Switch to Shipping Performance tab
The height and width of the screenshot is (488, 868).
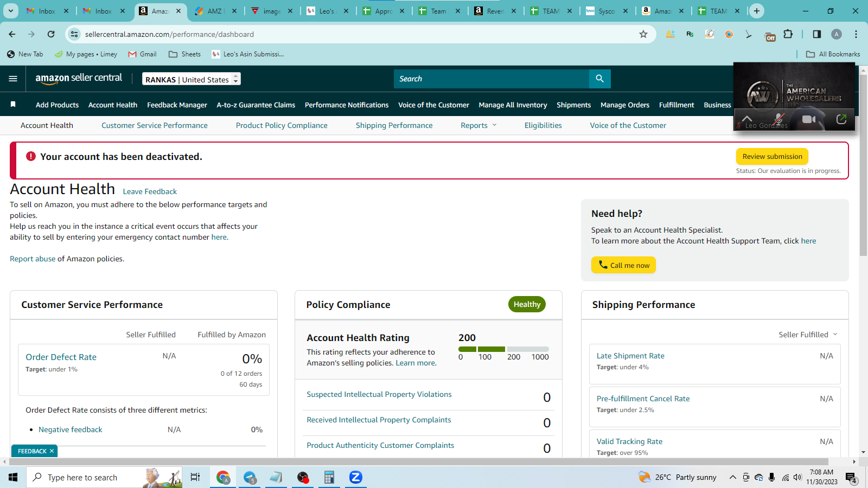(394, 125)
